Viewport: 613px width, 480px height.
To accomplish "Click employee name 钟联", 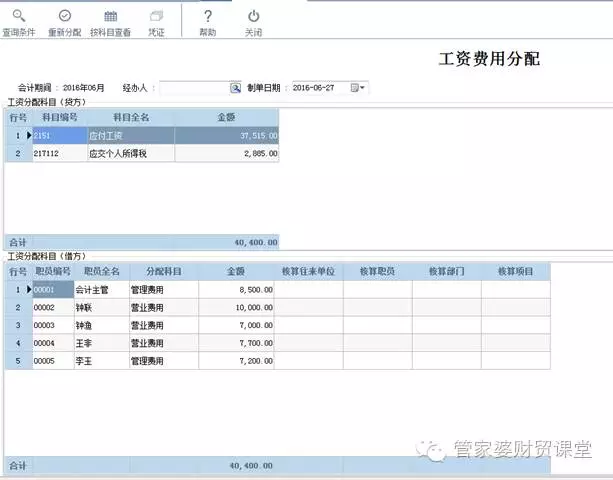I will tap(102, 308).
